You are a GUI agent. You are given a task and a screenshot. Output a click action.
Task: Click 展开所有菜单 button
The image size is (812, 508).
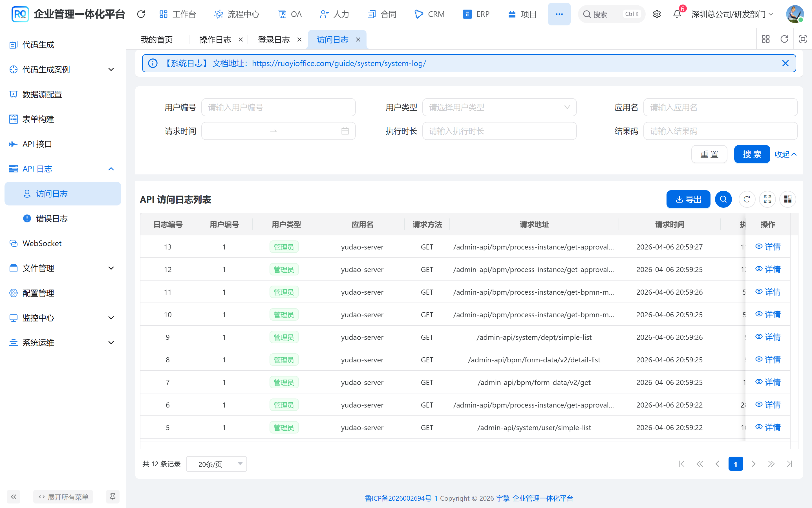pos(63,497)
